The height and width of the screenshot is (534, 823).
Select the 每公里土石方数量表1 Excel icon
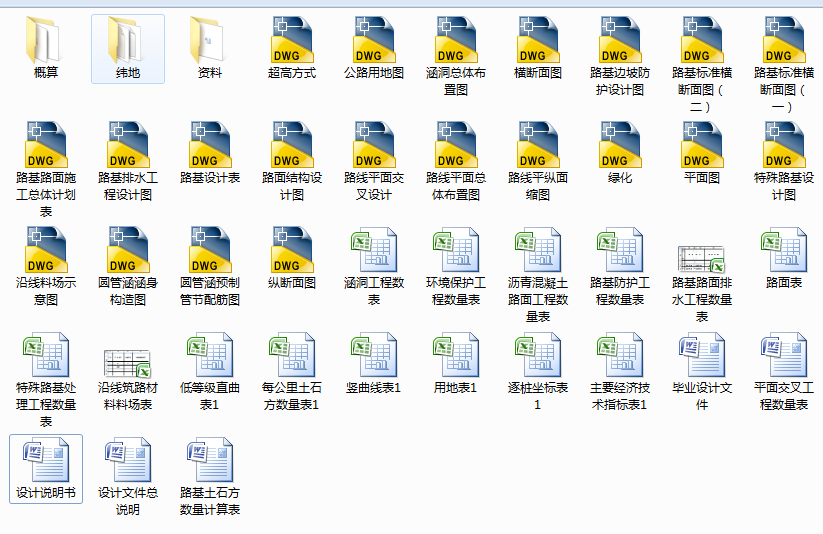pos(292,355)
